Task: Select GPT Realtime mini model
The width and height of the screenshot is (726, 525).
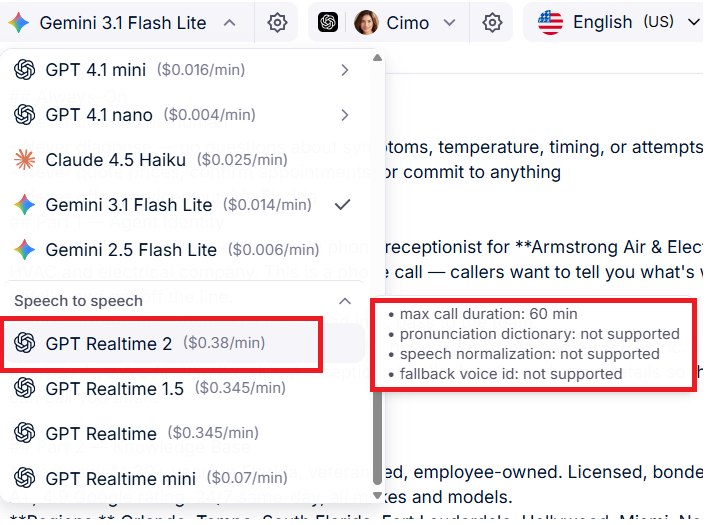Action: pos(183,478)
